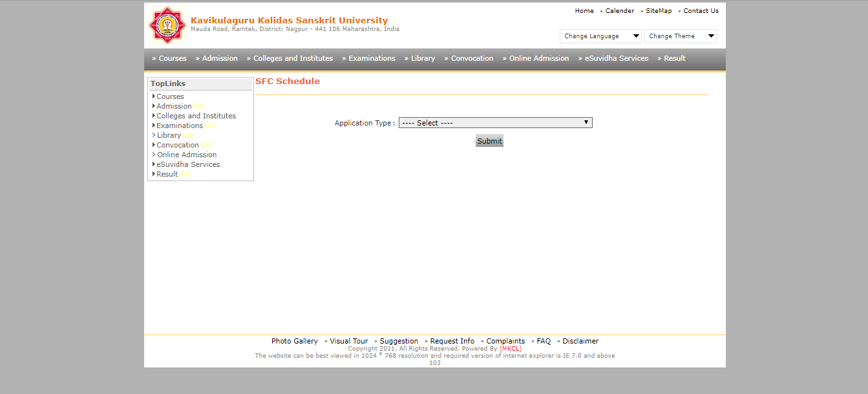Open Examinations in the navigation bar

click(x=372, y=58)
